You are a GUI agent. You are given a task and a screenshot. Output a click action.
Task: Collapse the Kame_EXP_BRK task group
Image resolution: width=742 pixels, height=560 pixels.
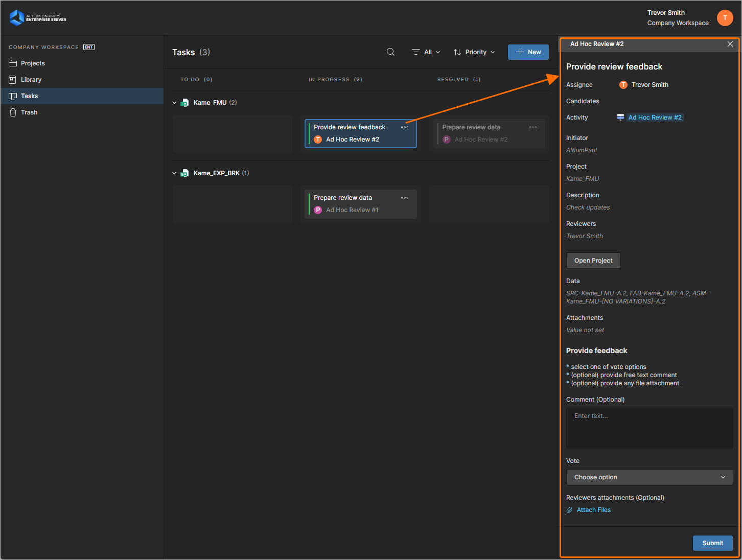(x=174, y=173)
